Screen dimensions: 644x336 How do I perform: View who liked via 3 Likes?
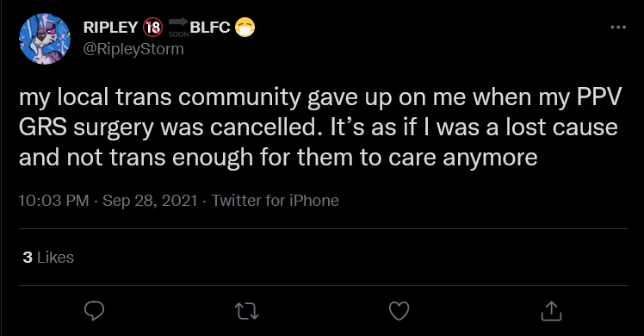coord(48,258)
